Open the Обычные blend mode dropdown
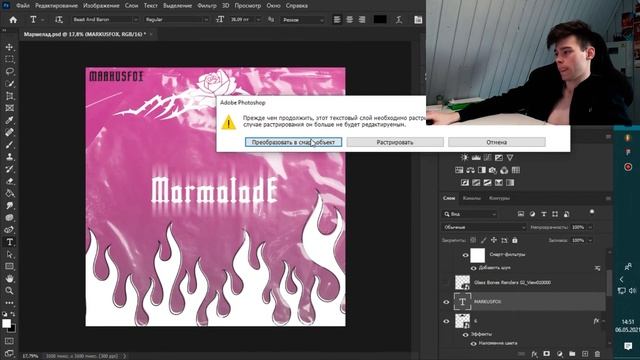640x360 pixels. tap(484, 227)
